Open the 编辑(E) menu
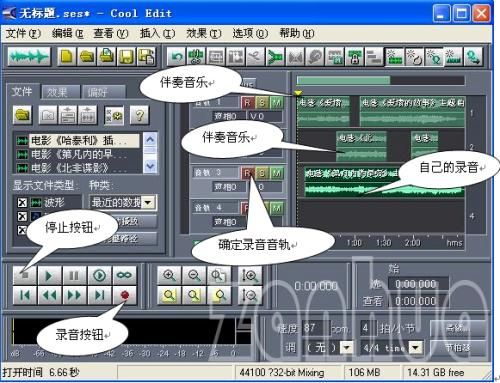 click(68, 33)
